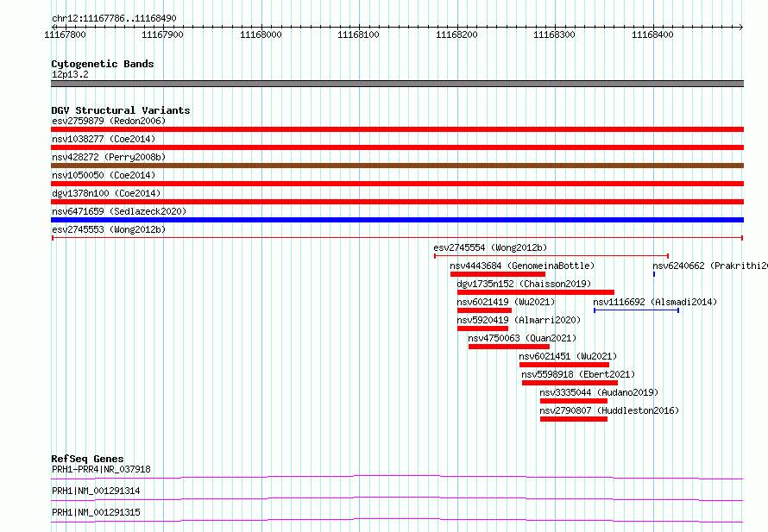This screenshot has width=768, height=532.
Task: Select the red bar under nsv6021451
Action: point(564,365)
